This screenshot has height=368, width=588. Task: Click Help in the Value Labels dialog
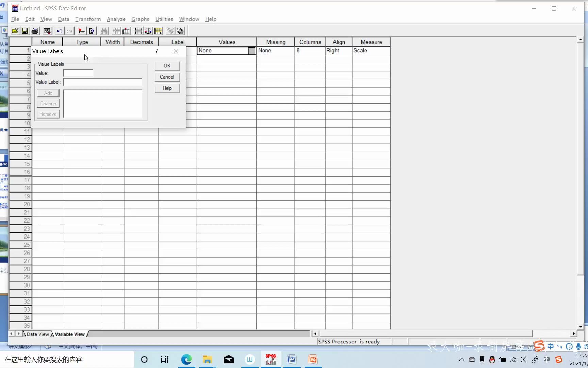tap(167, 88)
